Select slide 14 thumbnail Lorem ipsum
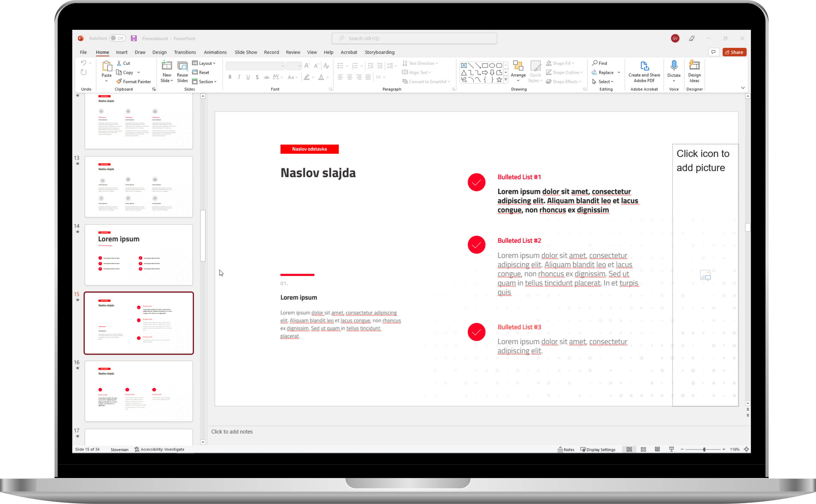Screen dimensions: 816x504 pos(139,255)
